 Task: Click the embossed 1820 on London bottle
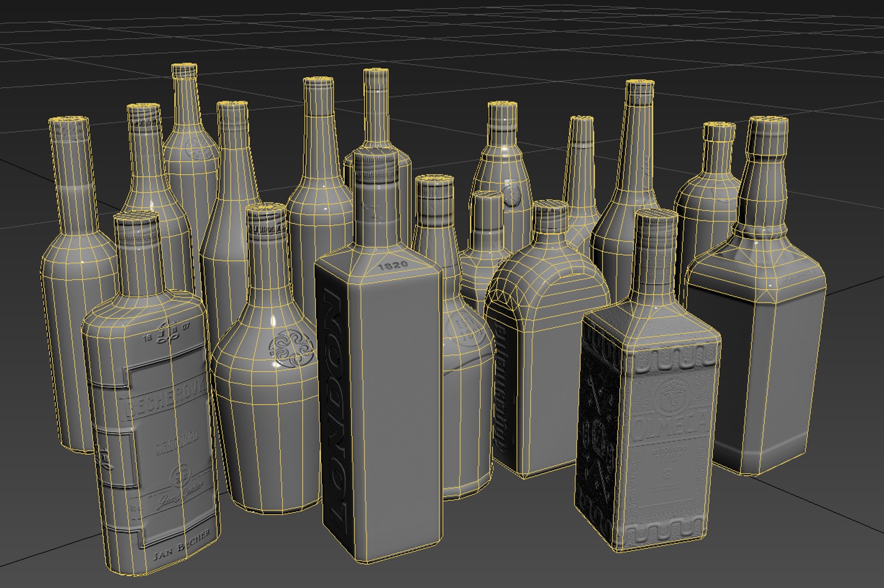pyautogui.click(x=393, y=266)
